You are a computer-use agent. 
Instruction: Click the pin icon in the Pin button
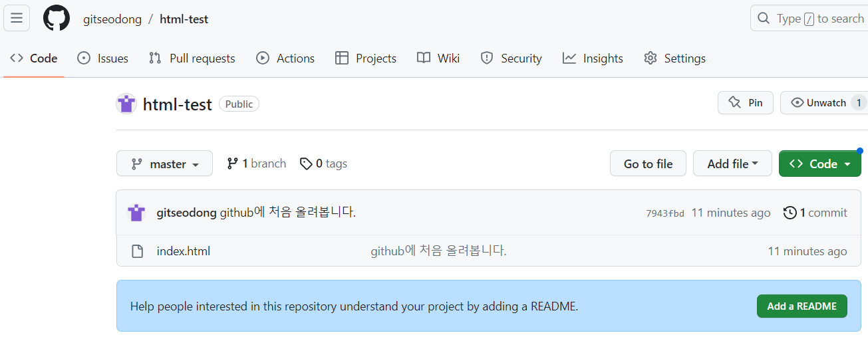coord(734,103)
